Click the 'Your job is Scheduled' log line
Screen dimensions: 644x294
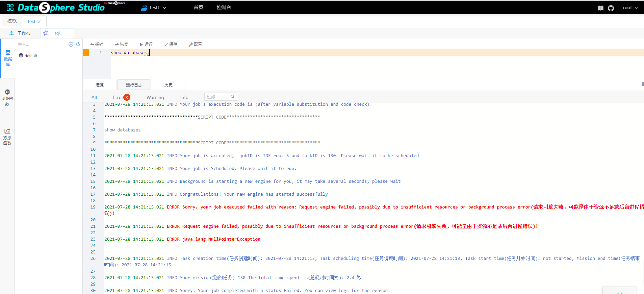click(x=200, y=169)
